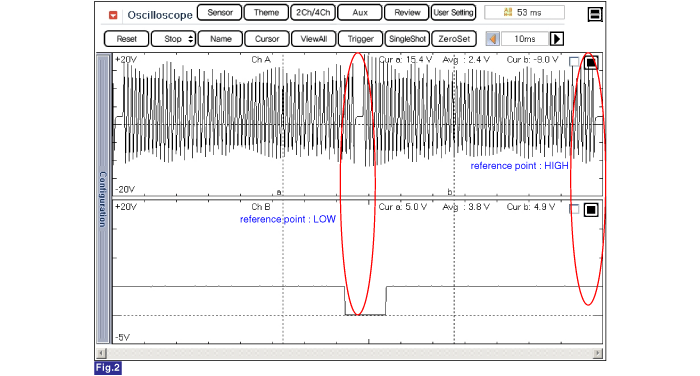The image size is (700, 376).
Task: Toggle Ch B empty checkbox
Action: coord(574,209)
